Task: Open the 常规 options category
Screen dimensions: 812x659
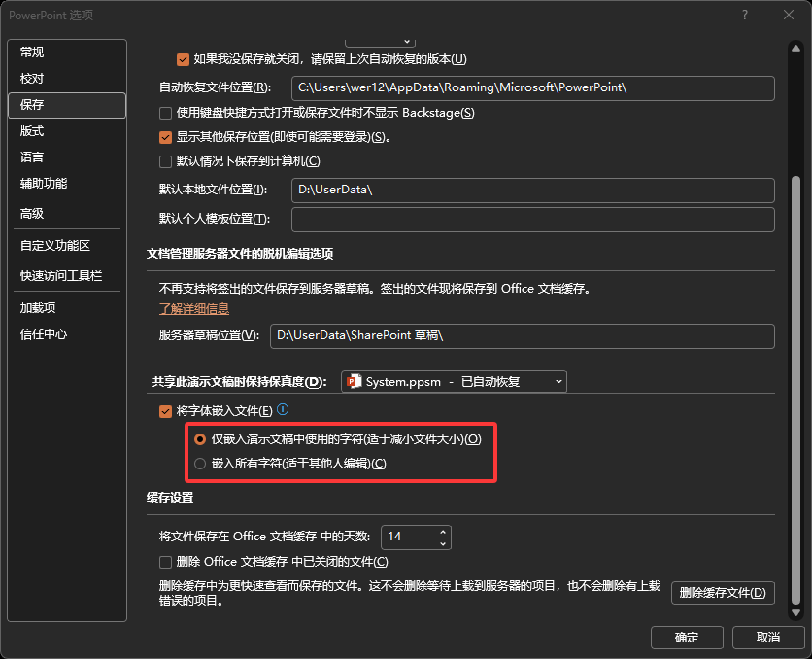Action: click(x=67, y=52)
